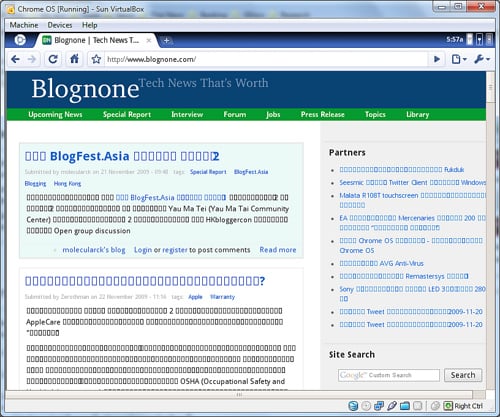This screenshot has width=500, height=417.
Task: Open the Machine menu
Action: tap(24, 25)
